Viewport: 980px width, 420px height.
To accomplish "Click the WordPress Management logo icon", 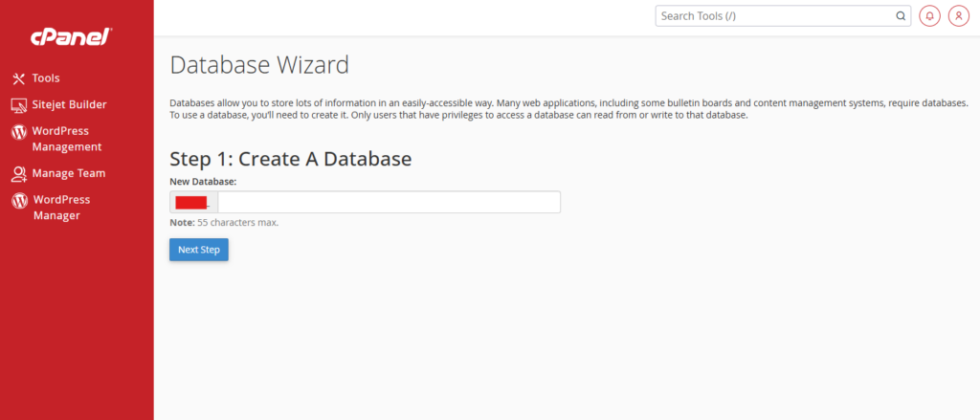I will pos(18,132).
